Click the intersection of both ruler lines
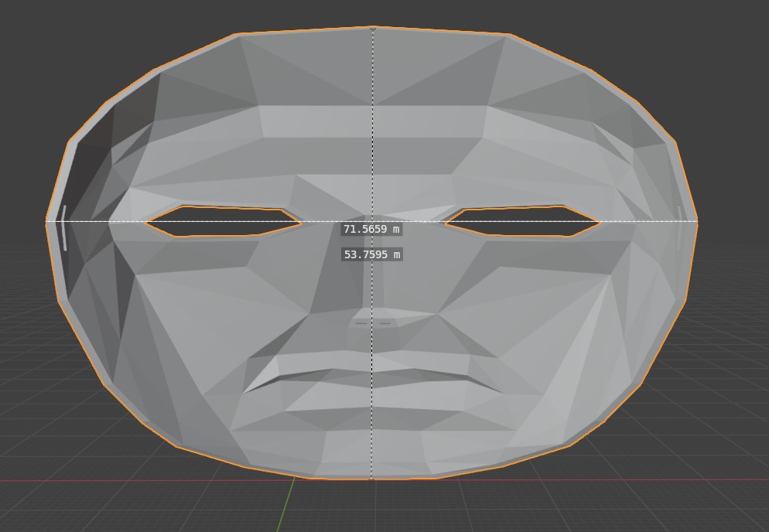This screenshot has height=532, width=769. coord(373,222)
